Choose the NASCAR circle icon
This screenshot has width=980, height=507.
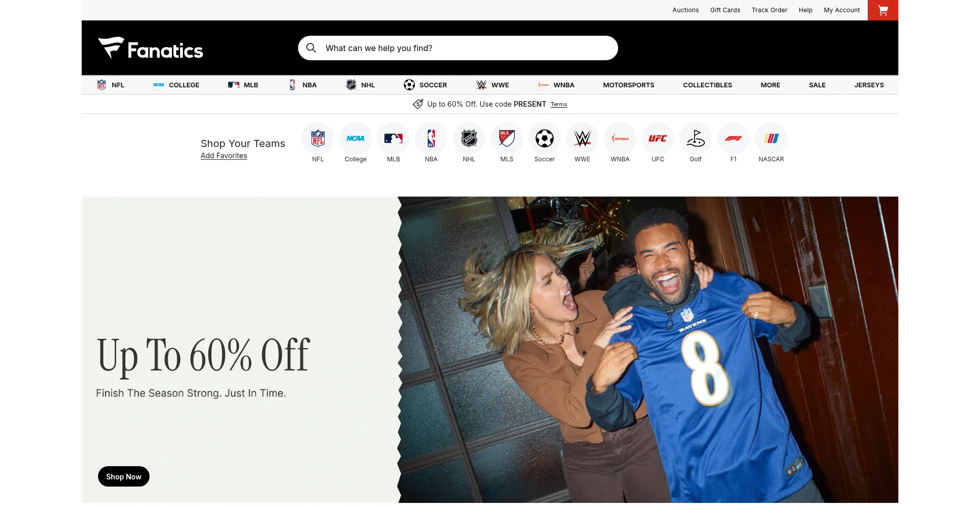pyautogui.click(x=771, y=138)
